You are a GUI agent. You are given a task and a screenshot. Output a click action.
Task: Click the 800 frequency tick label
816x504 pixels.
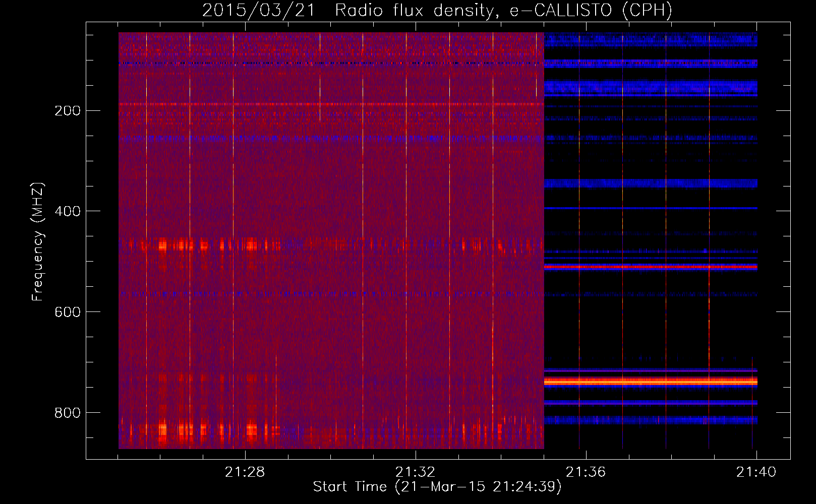68,413
